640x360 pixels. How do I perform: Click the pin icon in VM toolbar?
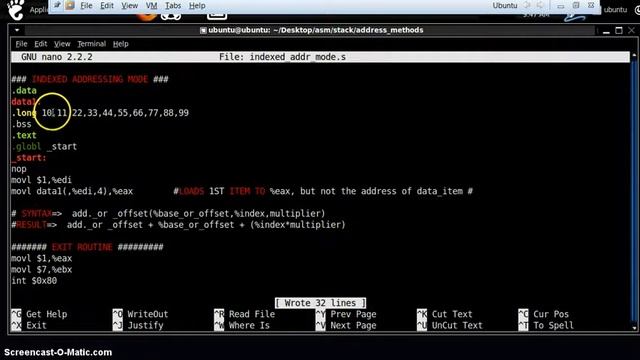(57, 5)
